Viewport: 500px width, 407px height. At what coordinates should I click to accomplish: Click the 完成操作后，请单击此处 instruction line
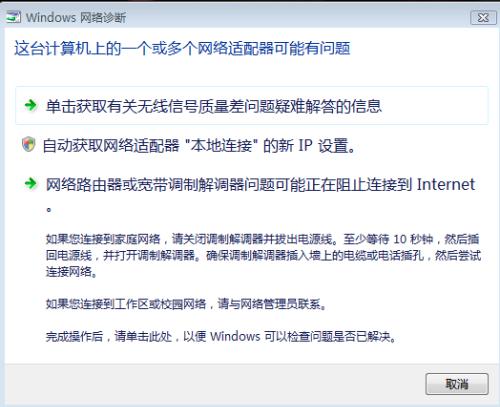coord(221,336)
